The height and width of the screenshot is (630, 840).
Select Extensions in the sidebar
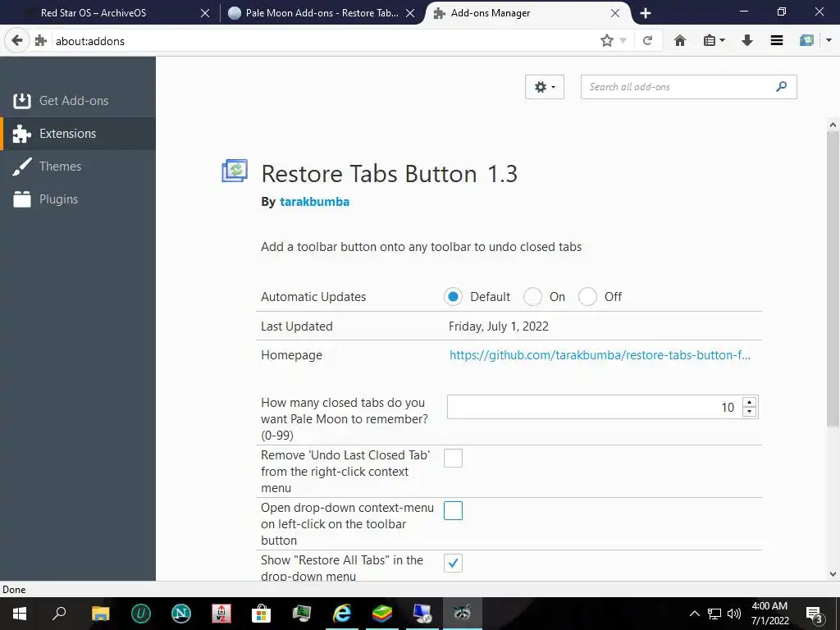[78, 134]
